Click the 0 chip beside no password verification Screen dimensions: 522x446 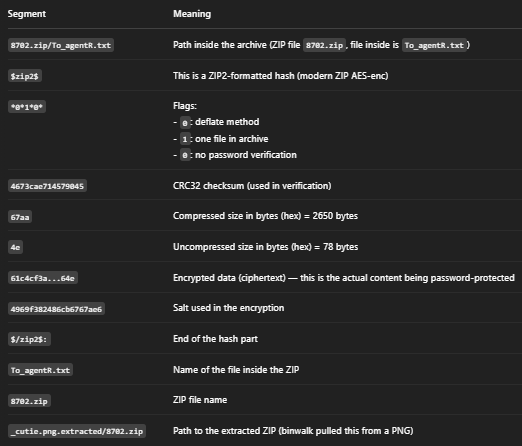click(x=185, y=155)
